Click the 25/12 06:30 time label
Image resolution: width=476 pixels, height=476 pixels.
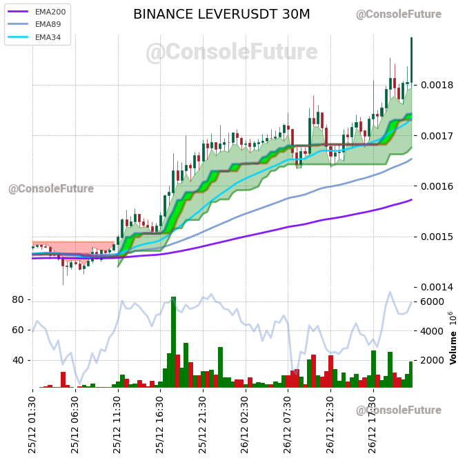click(x=75, y=425)
